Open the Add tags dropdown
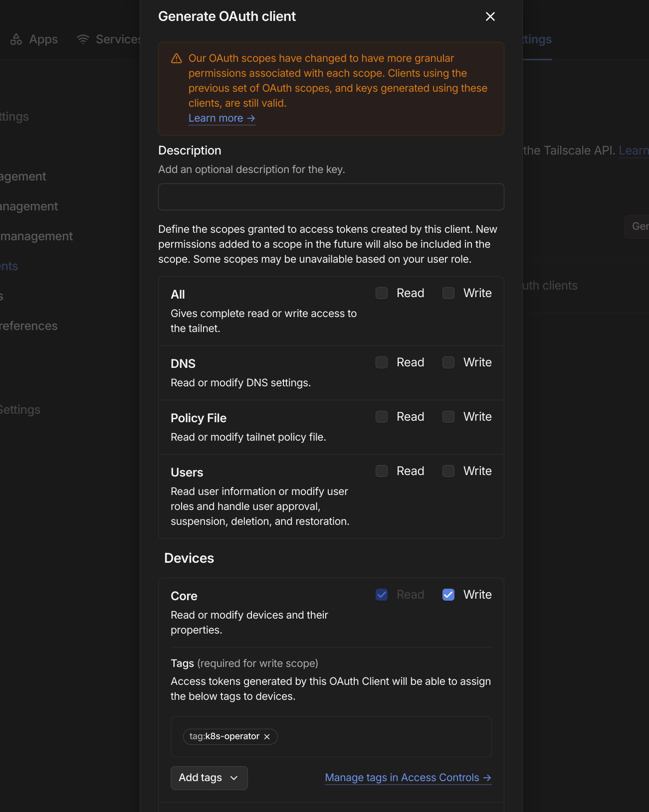649x812 pixels. pyautogui.click(x=209, y=778)
